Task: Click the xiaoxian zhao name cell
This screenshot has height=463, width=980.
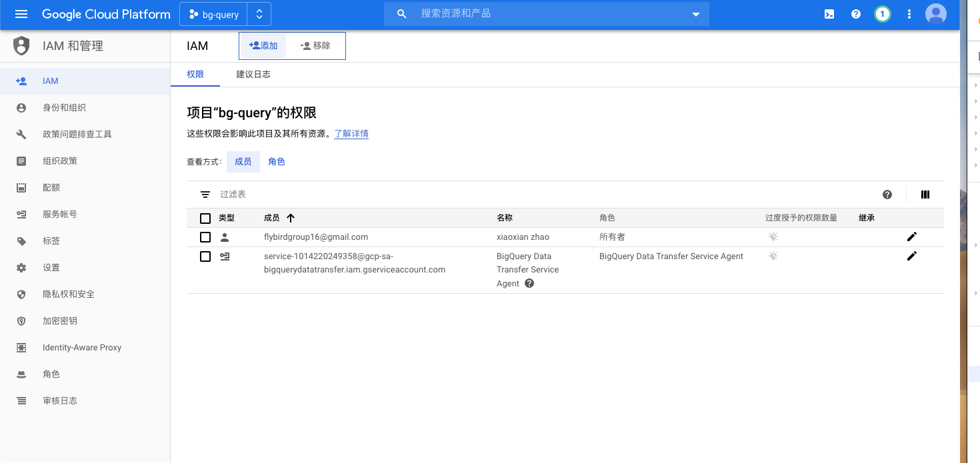Action: pyautogui.click(x=523, y=237)
